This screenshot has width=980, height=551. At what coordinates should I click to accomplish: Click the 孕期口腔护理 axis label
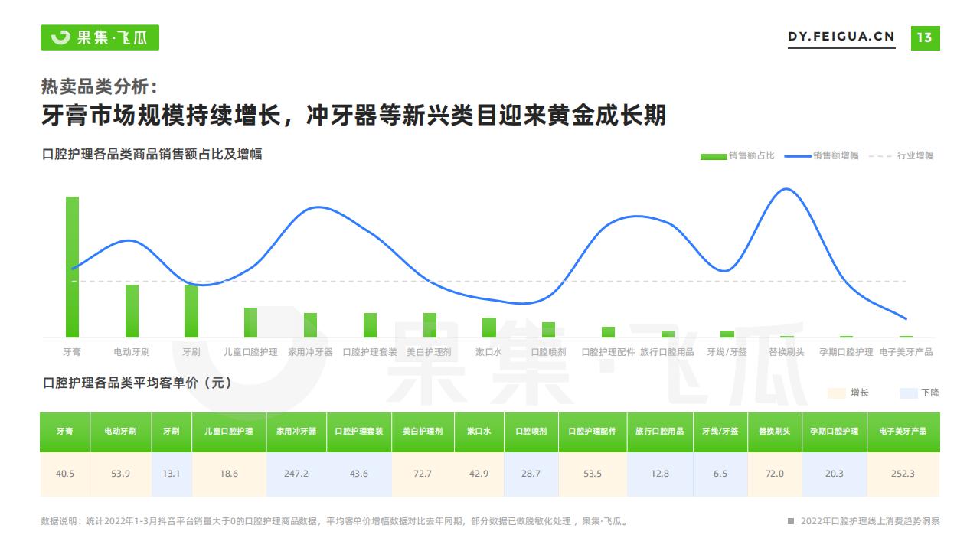coord(846,352)
